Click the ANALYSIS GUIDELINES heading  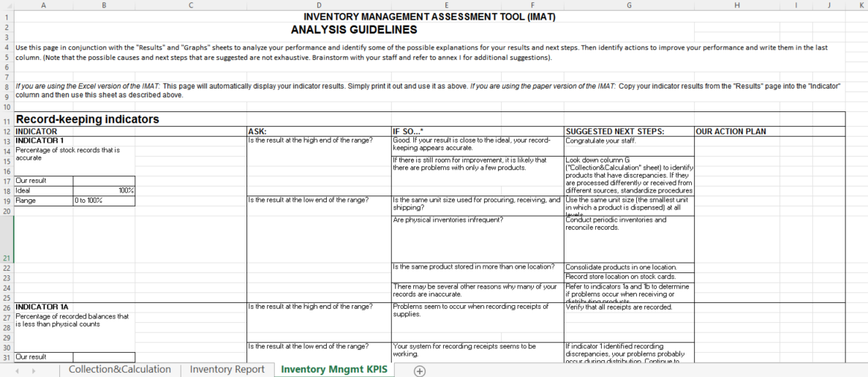pos(354,29)
